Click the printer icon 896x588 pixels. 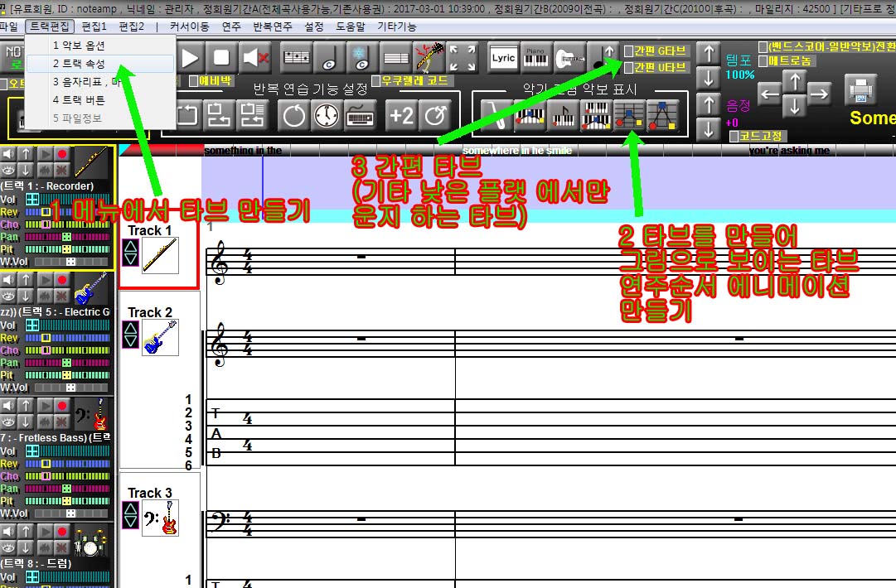(860, 89)
